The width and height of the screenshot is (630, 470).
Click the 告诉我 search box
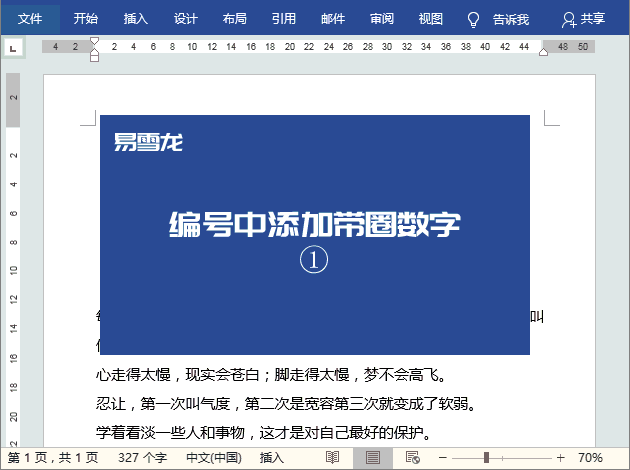point(511,19)
